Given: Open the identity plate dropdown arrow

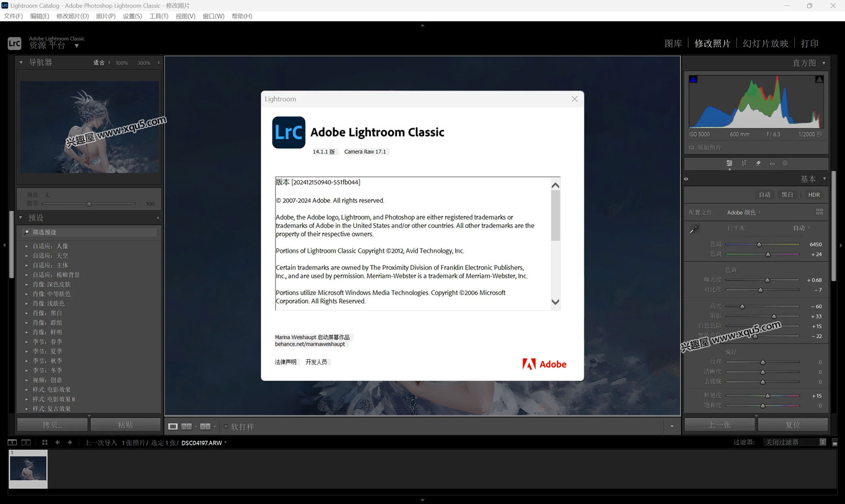Looking at the screenshot, I should point(77,46).
